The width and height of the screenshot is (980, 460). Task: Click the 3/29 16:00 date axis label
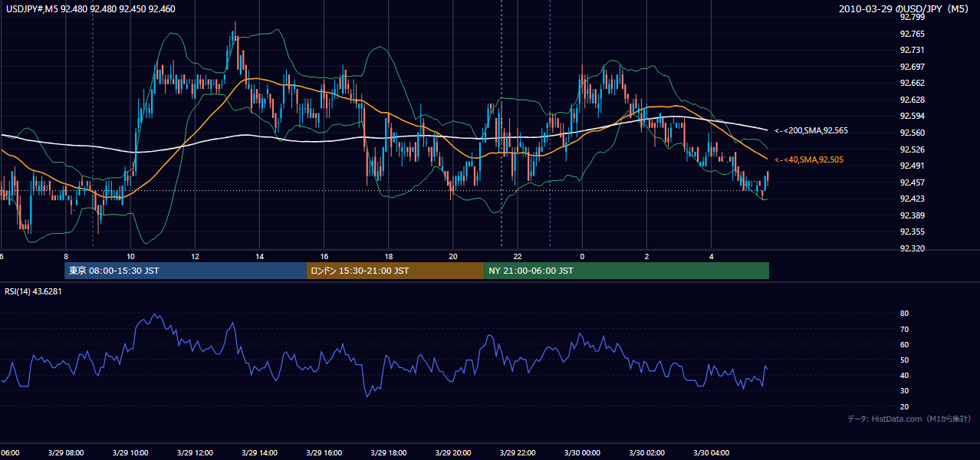pos(324,452)
